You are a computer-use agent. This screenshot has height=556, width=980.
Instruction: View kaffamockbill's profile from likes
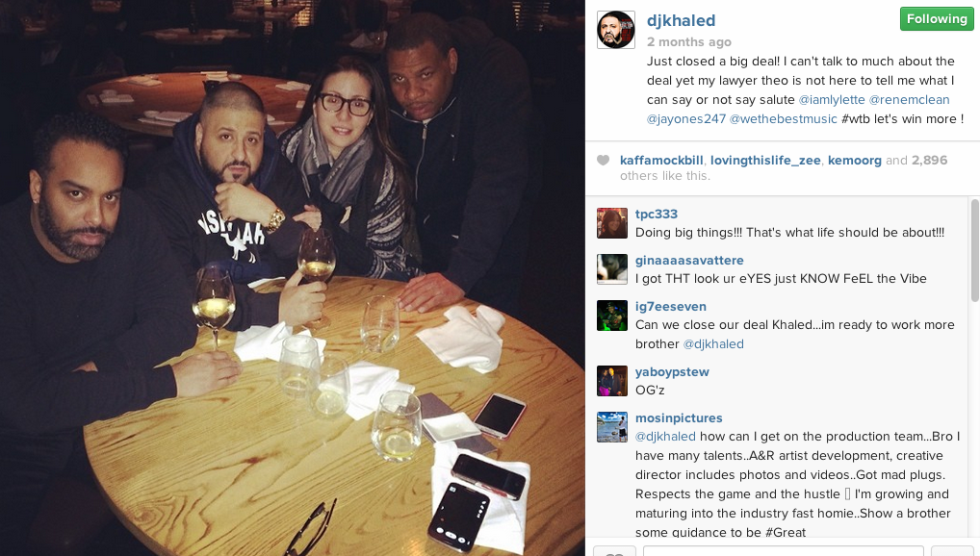coord(661,161)
